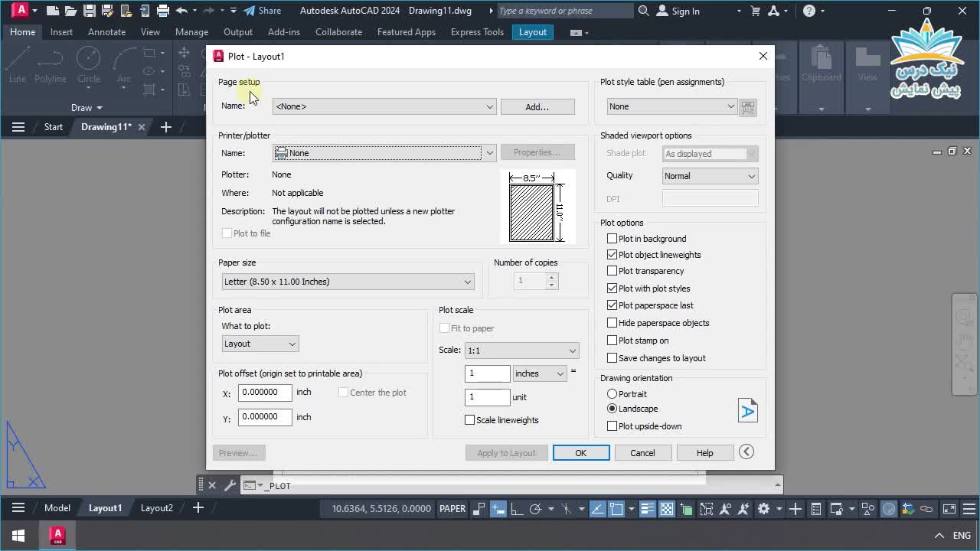Click the Plot printer icon in the toolbar
Image resolution: width=980 pixels, height=551 pixels.
(162, 11)
